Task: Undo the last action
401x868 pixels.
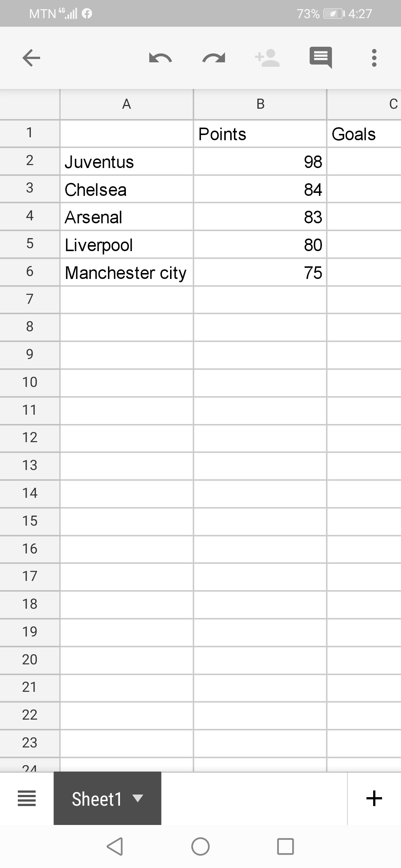Action: 160,58
